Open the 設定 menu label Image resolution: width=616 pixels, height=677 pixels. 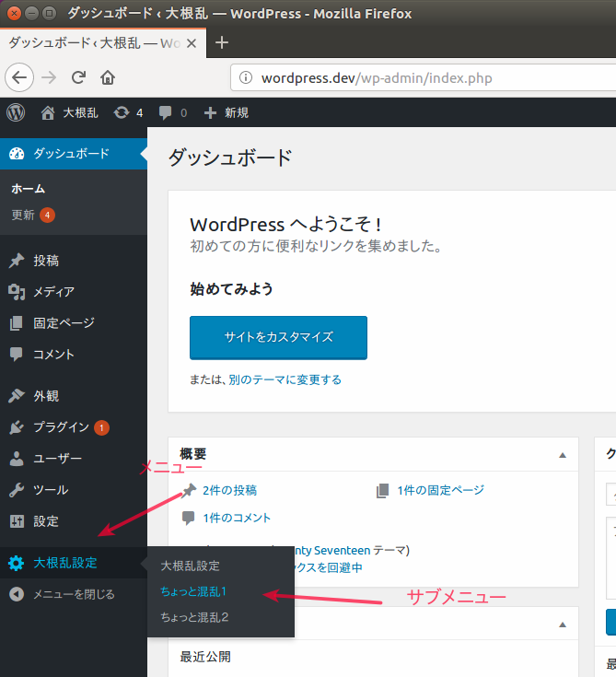(x=46, y=521)
